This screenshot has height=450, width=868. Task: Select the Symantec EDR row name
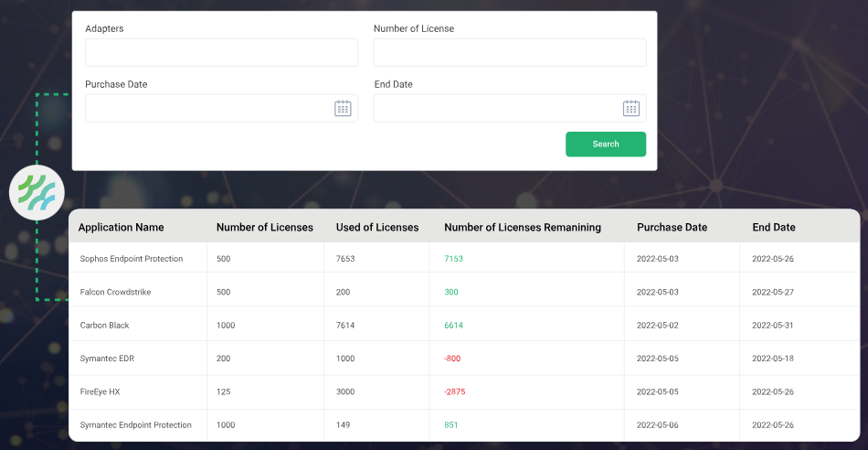108,359
